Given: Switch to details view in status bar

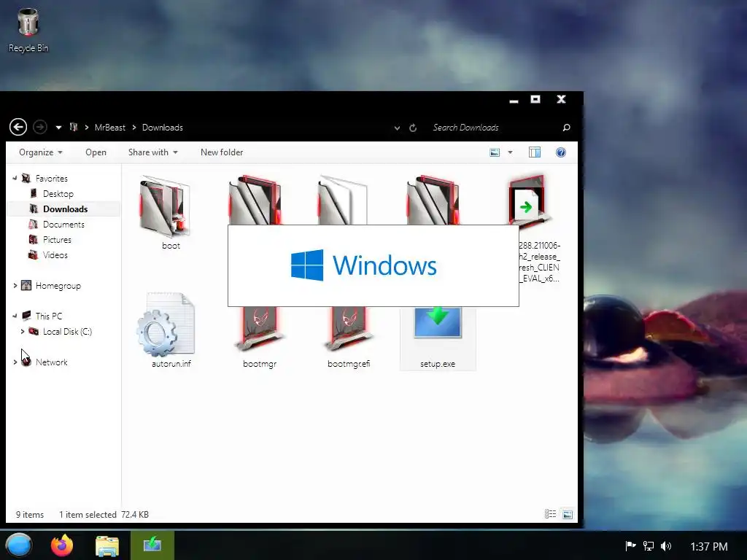Looking at the screenshot, I should point(551,514).
